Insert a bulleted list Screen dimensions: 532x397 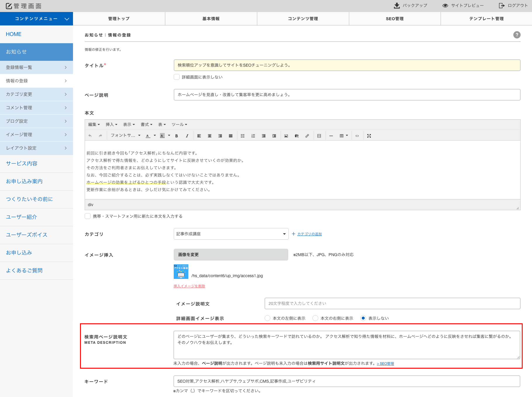[x=243, y=136]
